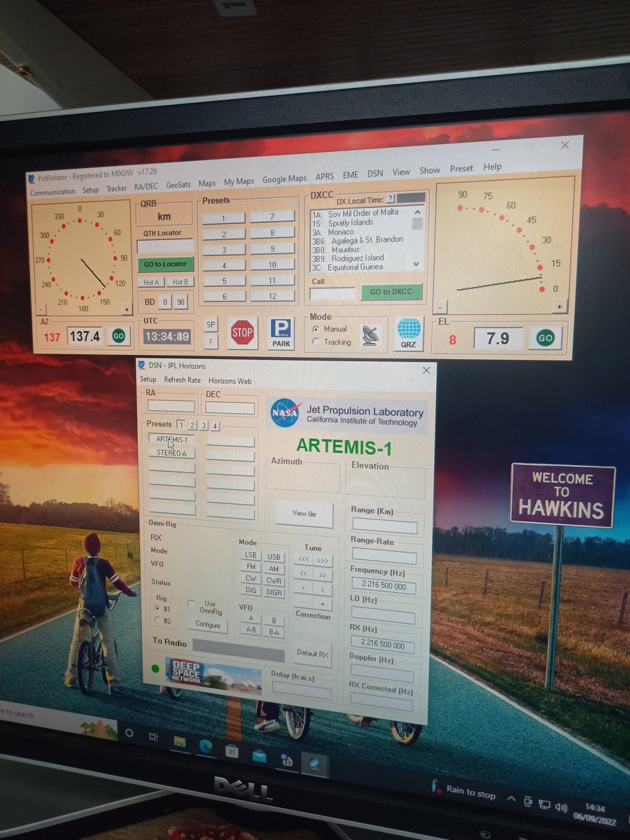Viewport: 630px width, 840px height.
Task: Click Tune fast-left <<< button
Action: click(x=304, y=560)
